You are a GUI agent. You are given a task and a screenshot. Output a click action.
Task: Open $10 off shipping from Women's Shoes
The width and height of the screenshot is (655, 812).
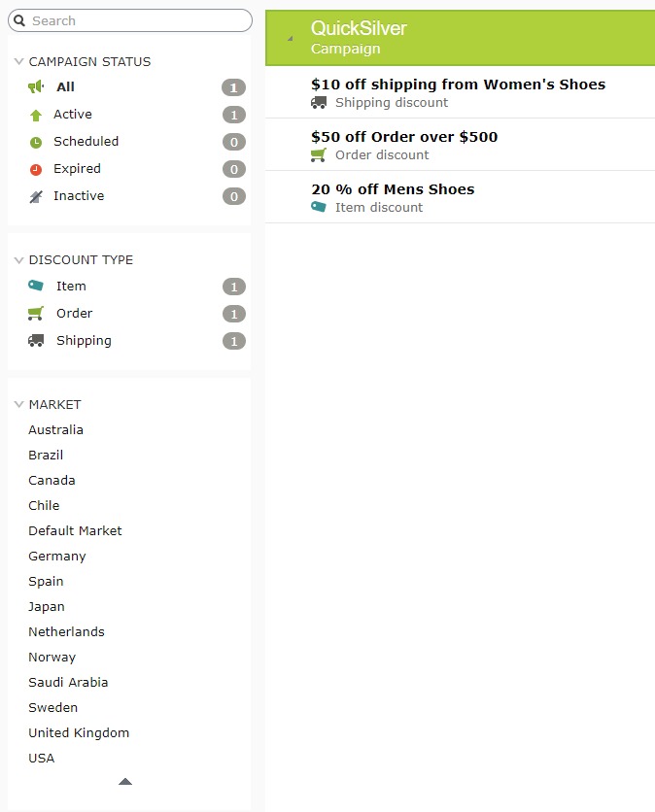[x=458, y=85]
